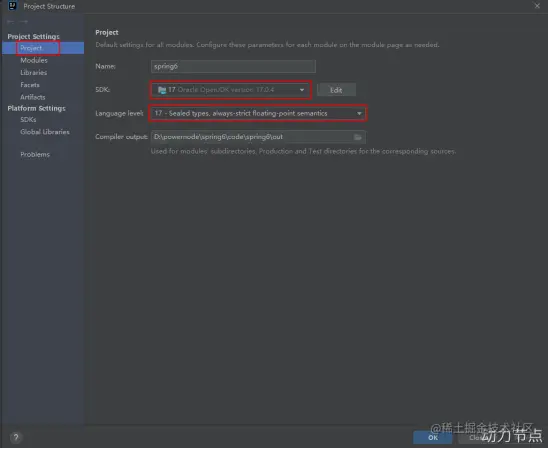This screenshot has height=449, width=548.
Task: Click Edit button next to SDK
Action: click(x=337, y=90)
